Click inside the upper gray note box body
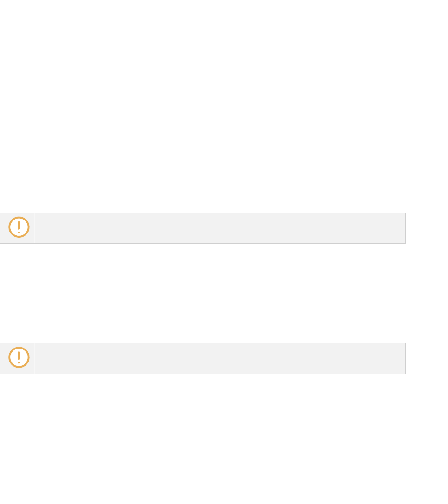 [220, 228]
